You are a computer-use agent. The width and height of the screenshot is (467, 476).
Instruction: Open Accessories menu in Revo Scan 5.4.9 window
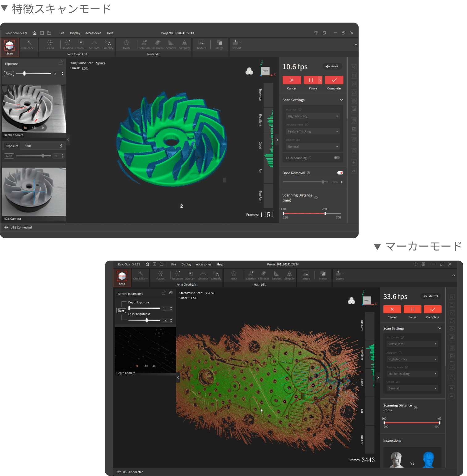pyautogui.click(x=93, y=33)
